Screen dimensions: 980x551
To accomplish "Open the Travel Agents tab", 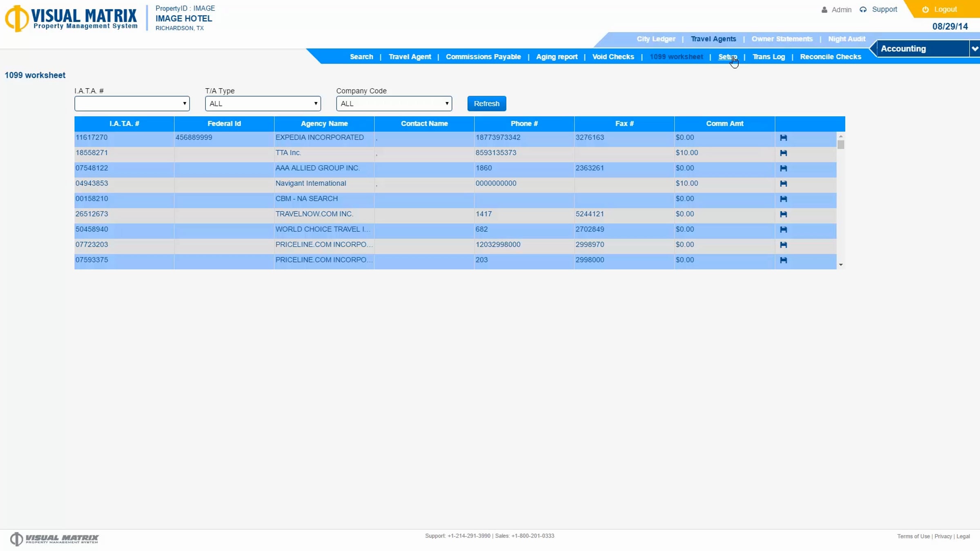I will click(713, 39).
